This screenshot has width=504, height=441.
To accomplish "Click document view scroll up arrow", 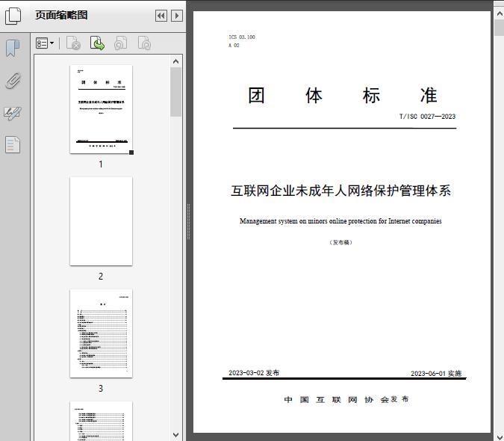I will (x=500, y=14).
